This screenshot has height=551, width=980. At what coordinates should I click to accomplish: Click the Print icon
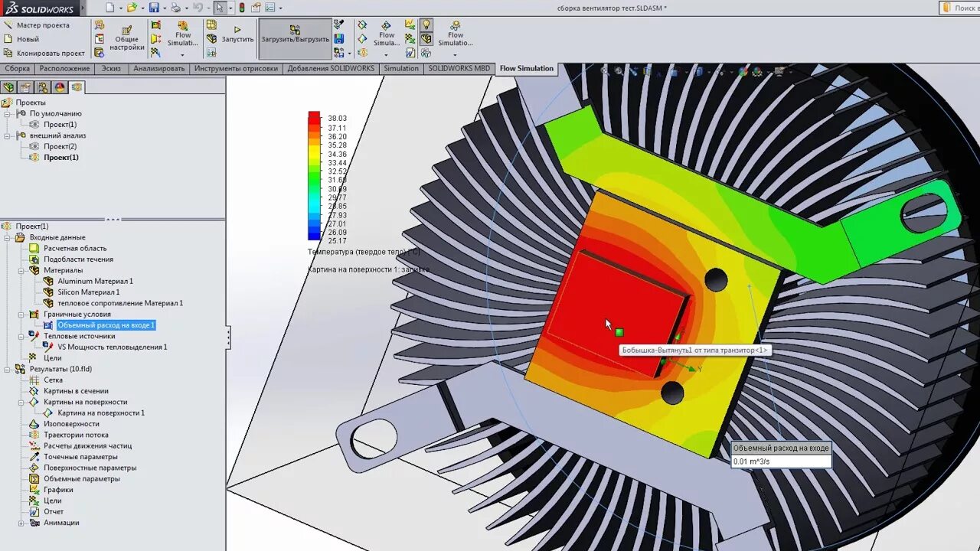tap(175, 8)
